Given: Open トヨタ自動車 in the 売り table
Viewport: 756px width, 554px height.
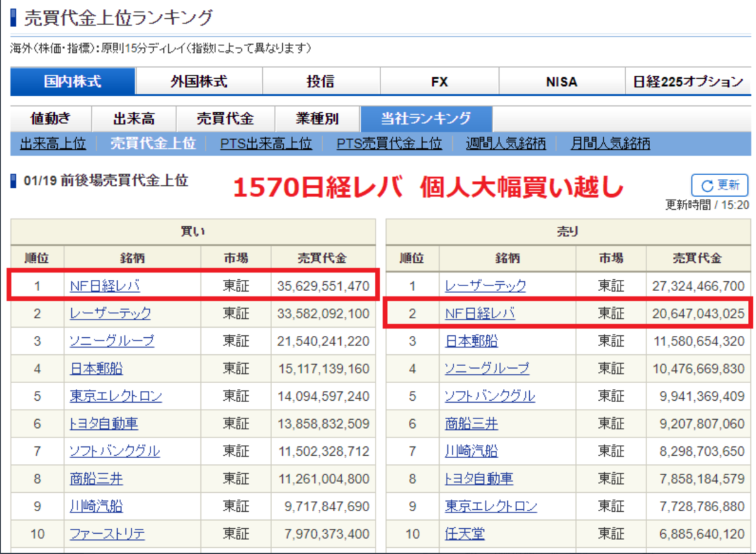Looking at the screenshot, I should point(478,479).
